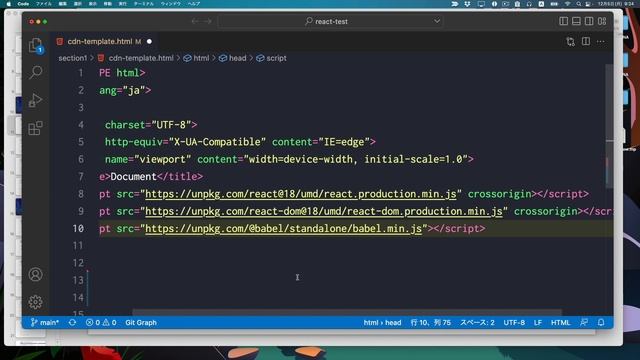Image resolution: width=640 pixels, height=360 pixels.
Task: Change the UTF-8 encoding in status bar
Action: (514, 322)
